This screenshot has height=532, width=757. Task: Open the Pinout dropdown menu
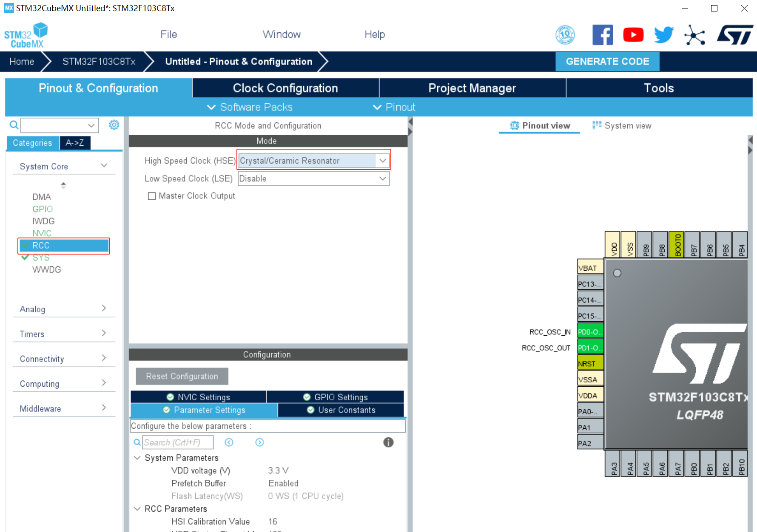[394, 107]
